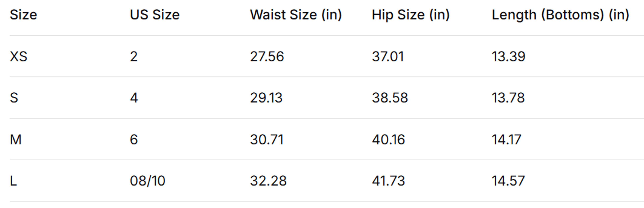Click hip value 38.58

(x=390, y=98)
